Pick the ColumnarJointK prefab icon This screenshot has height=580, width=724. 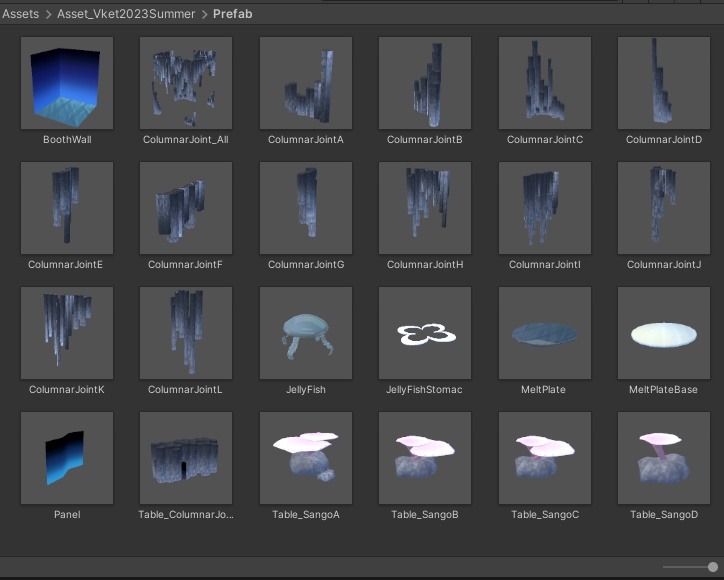(x=67, y=333)
